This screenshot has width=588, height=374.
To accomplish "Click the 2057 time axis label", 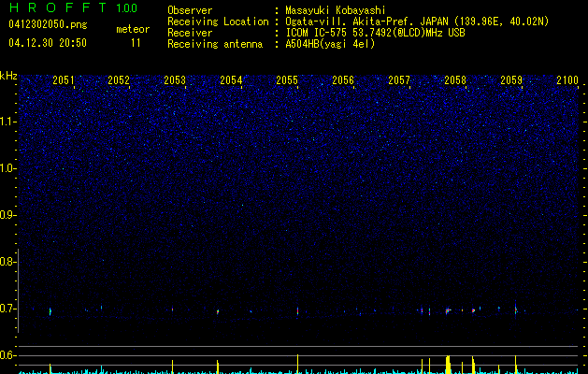I will (x=399, y=79).
